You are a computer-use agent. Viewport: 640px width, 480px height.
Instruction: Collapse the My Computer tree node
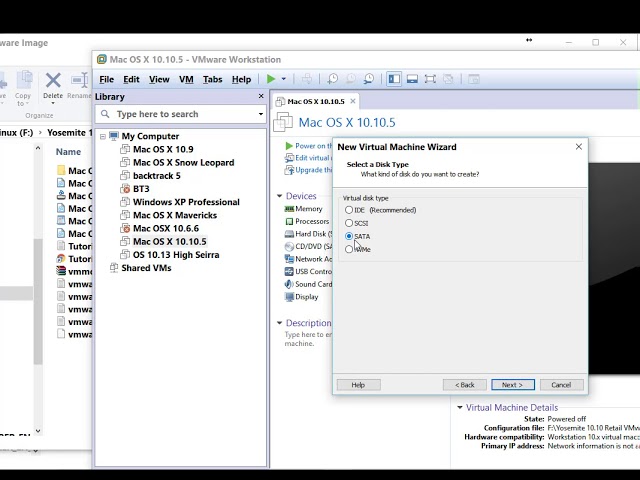click(103, 137)
